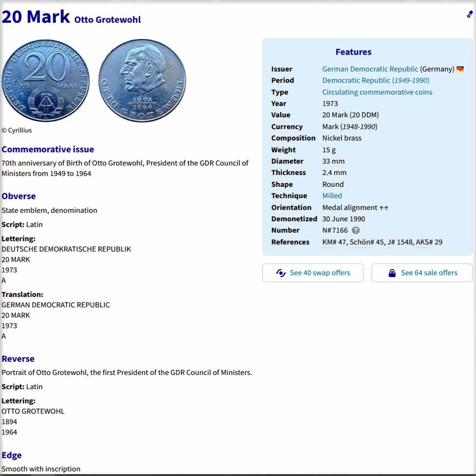Viewport: 476px width, 476px height.
Task: Open the obverse coin image showing 20
Action: pos(46,81)
